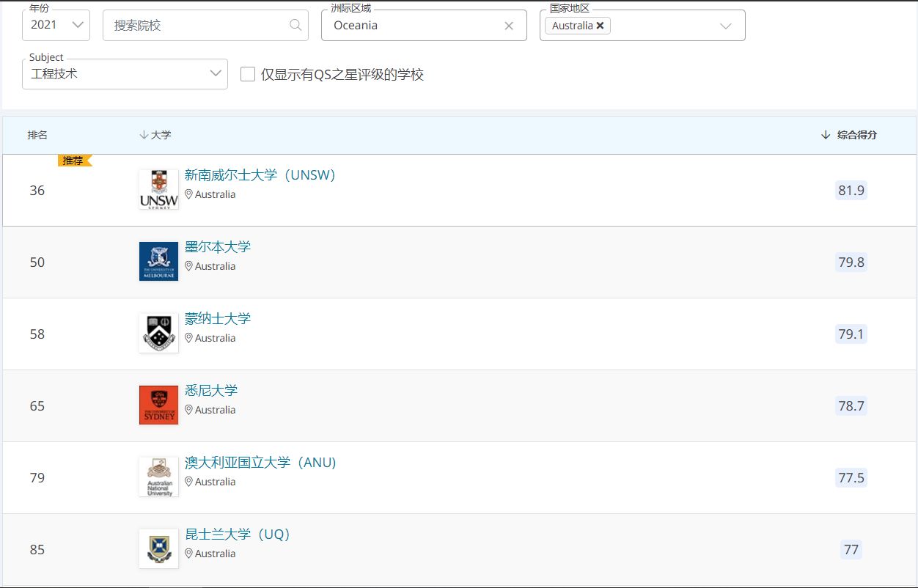The image size is (918, 588).
Task: Click Australia location under 蒙纳士大学
Action: pos(210,339)
